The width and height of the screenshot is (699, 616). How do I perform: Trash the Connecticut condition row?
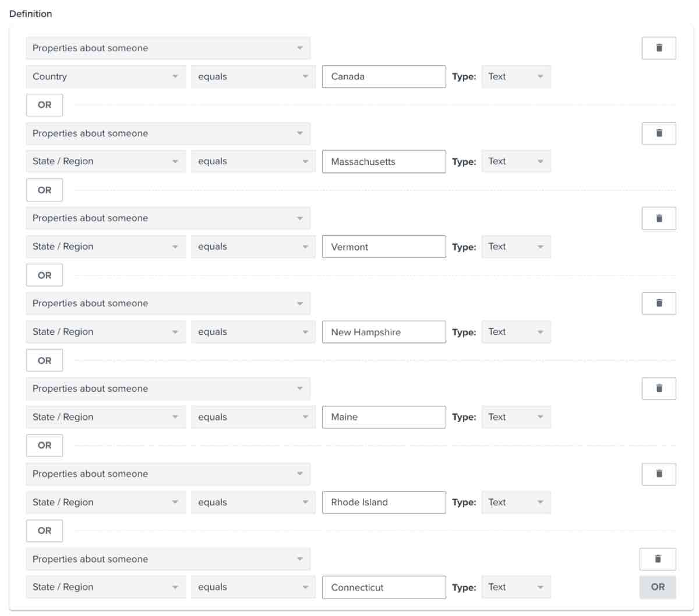coord(658,559)
